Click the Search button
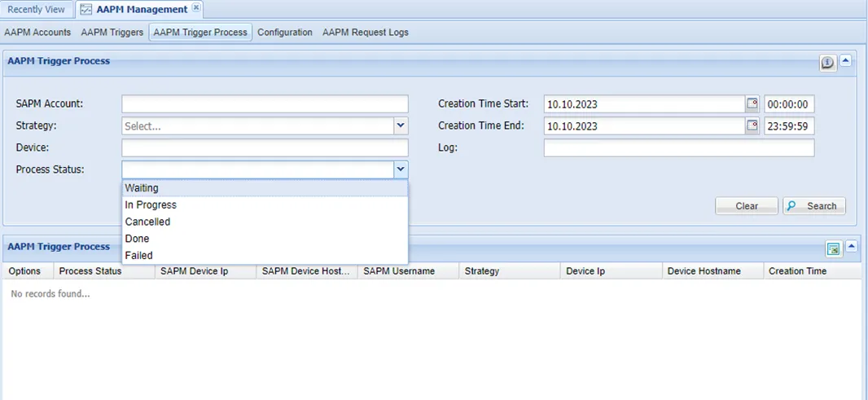868x400 pixels. 813,206
